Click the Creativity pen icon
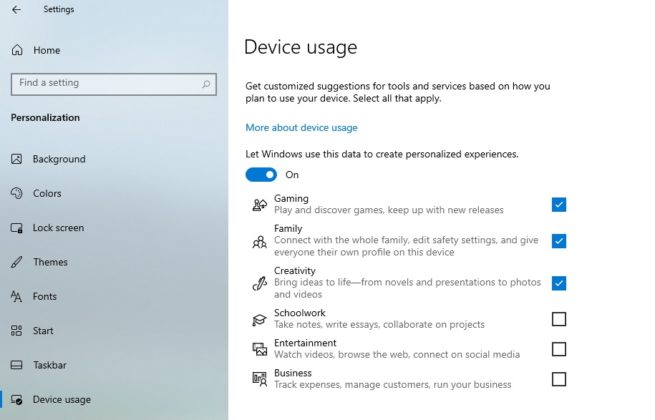655x420 pixels. [x=259, y=283]
